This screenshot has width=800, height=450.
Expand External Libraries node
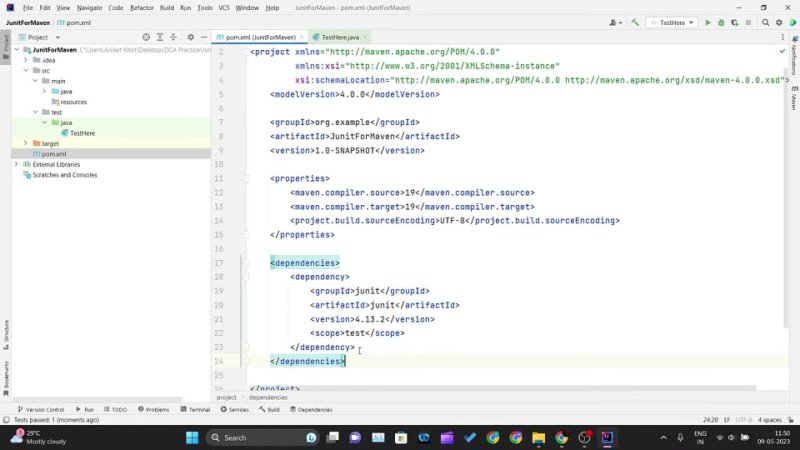16,164
